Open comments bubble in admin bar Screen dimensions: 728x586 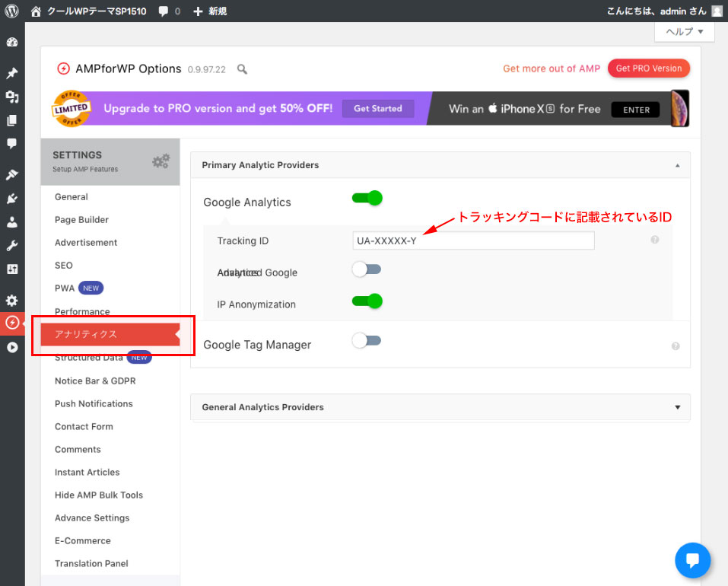click(x=163, y=11)
